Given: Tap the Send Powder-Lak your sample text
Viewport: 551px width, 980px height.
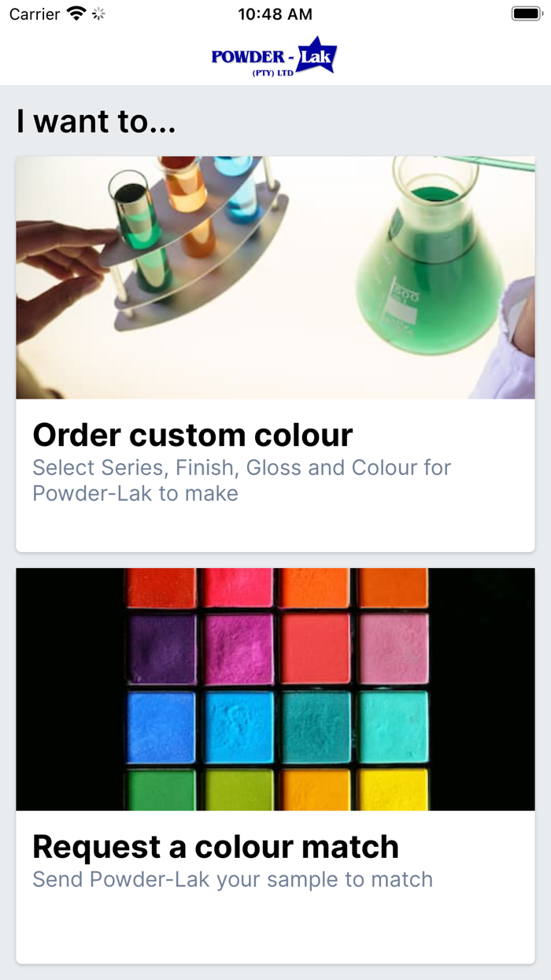Looking at the screenshot, I should click(231, 879).
